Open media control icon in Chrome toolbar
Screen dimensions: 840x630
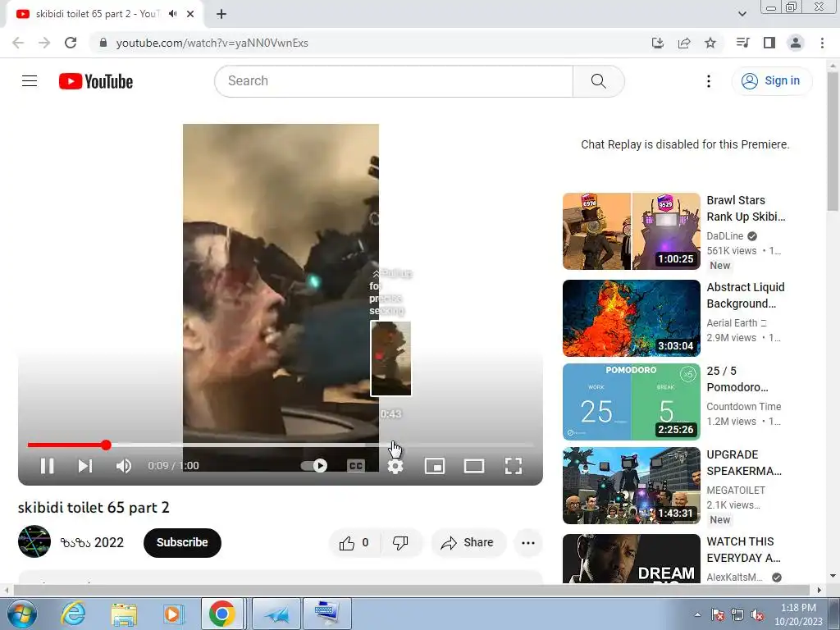(742, 43)
